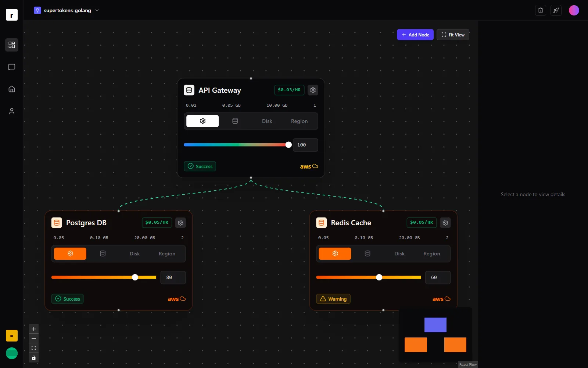The image size is (588, 368).
Task: Click the app logo in the sidebar
Action: [12, 15]
